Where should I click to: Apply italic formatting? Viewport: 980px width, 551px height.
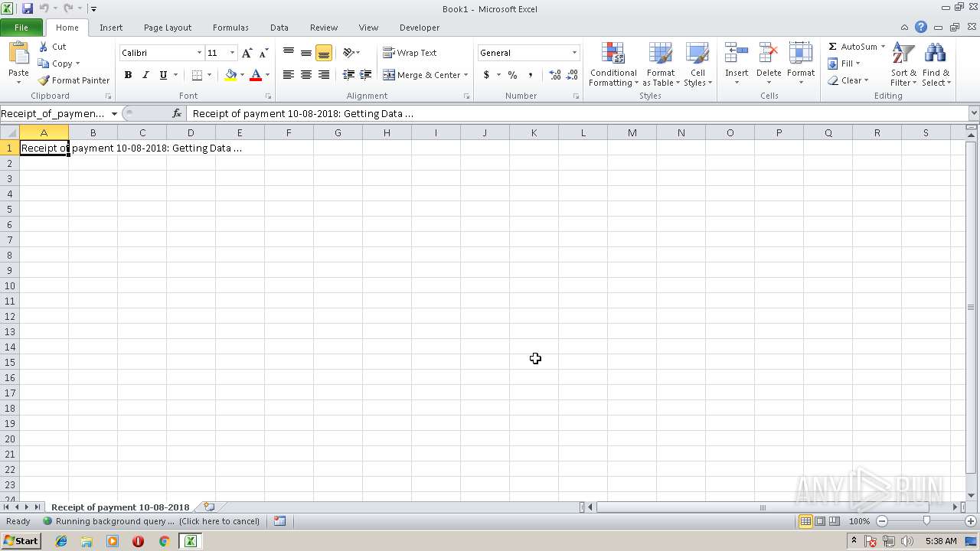click(x=145, y=75)
